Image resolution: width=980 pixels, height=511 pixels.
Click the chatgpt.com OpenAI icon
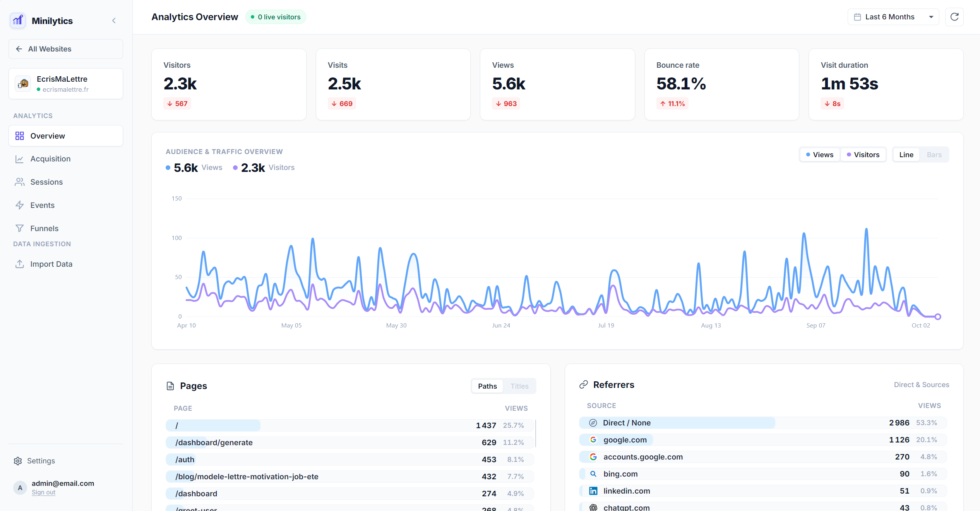pos(593,508)
